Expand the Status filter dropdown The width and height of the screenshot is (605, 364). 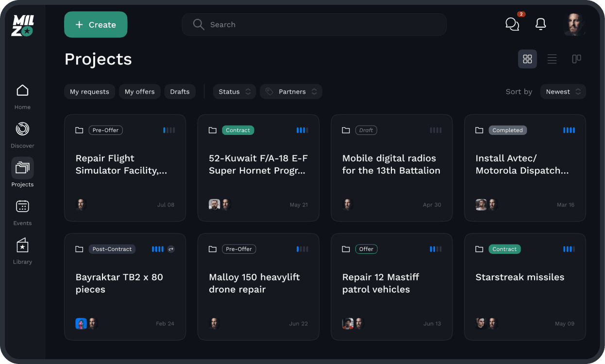point(235,92)
